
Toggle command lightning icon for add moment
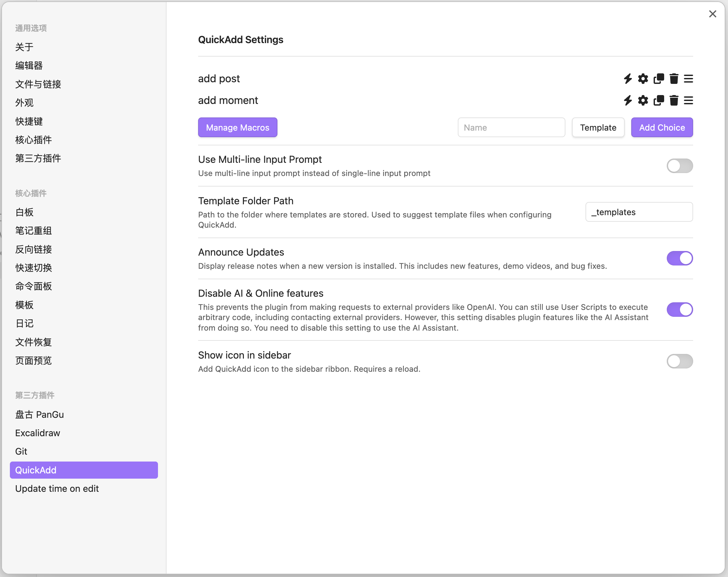(x=628, y=100)
